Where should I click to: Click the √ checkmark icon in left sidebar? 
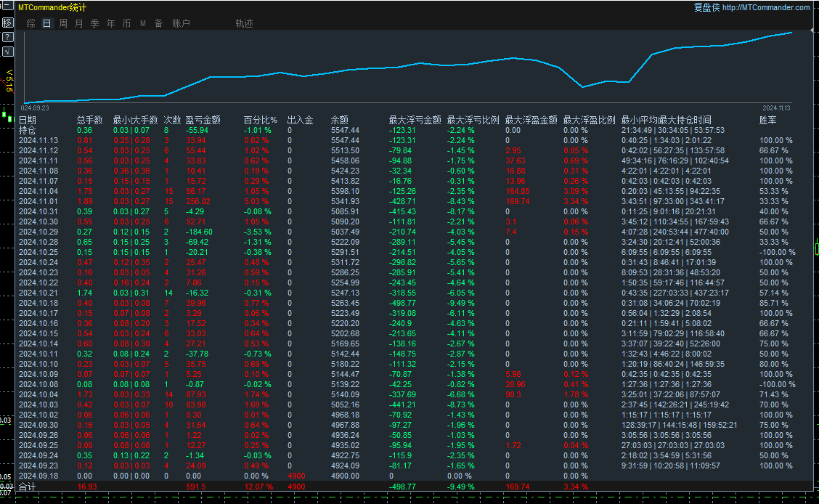click(x=8, y=51)
